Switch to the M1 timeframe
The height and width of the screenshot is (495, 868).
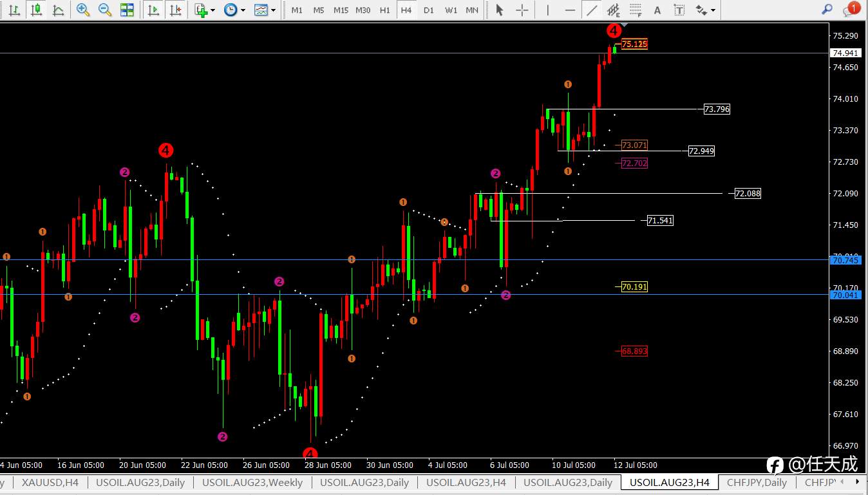pyautogui.click(x=297, y=10)
